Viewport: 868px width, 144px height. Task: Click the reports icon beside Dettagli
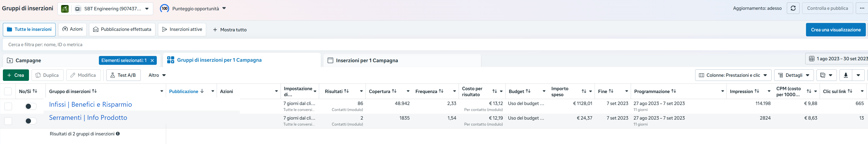(x=823, y=75)
